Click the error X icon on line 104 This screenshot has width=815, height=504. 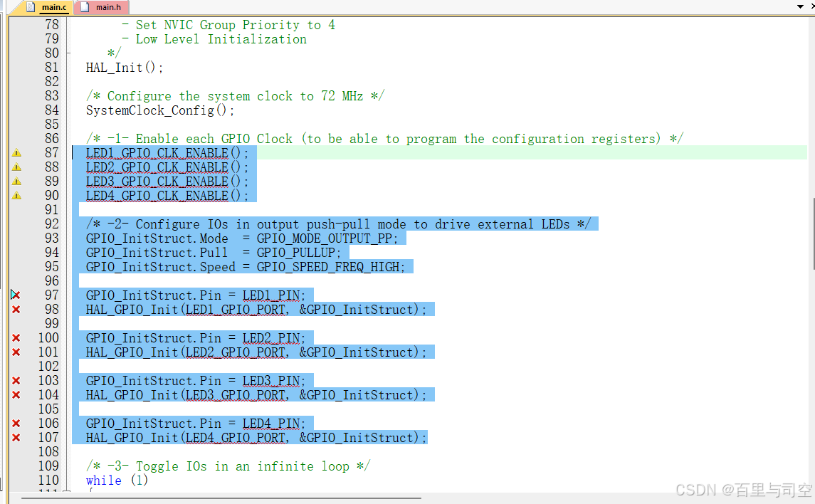tap(16, 395)
